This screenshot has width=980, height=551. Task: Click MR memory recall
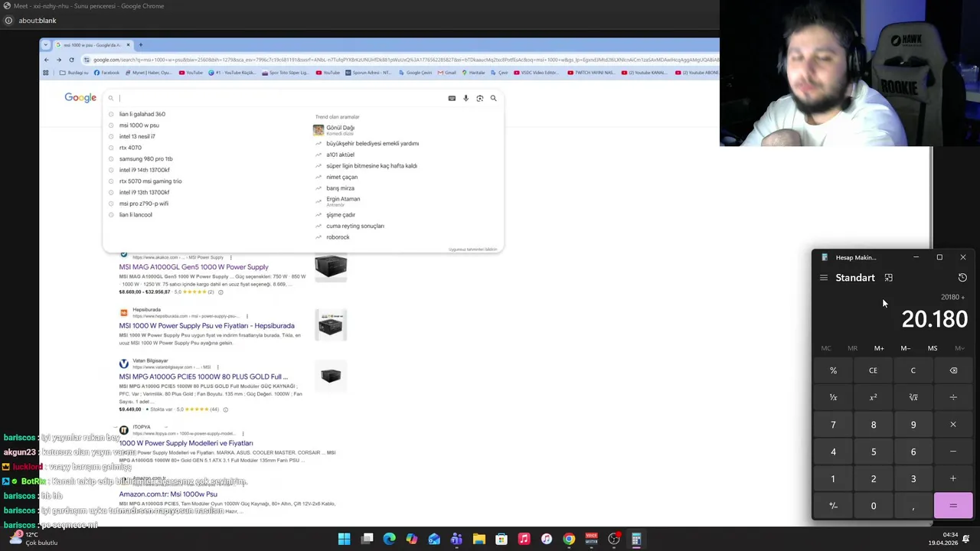point(852,348)
